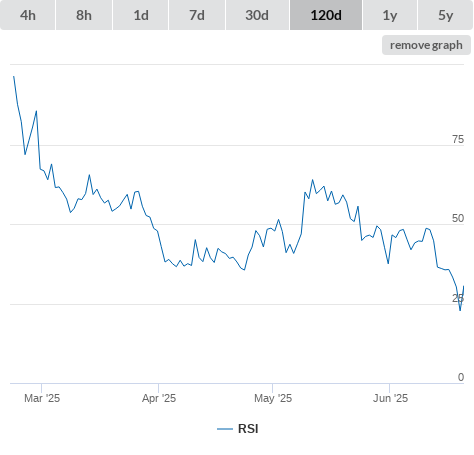The width and height of the screenshot is (474, 455).
Task: Click the May '25 axis label
Action: coord(273,398)
